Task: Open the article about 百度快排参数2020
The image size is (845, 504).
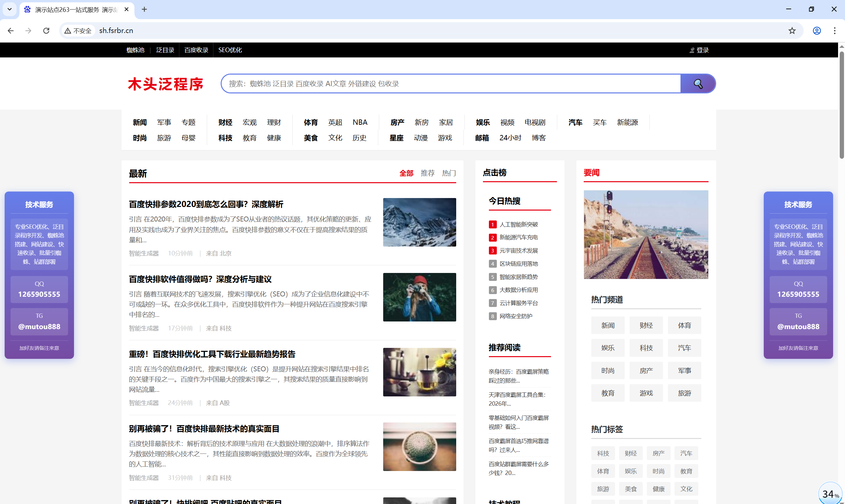Action: pos(205,204)
